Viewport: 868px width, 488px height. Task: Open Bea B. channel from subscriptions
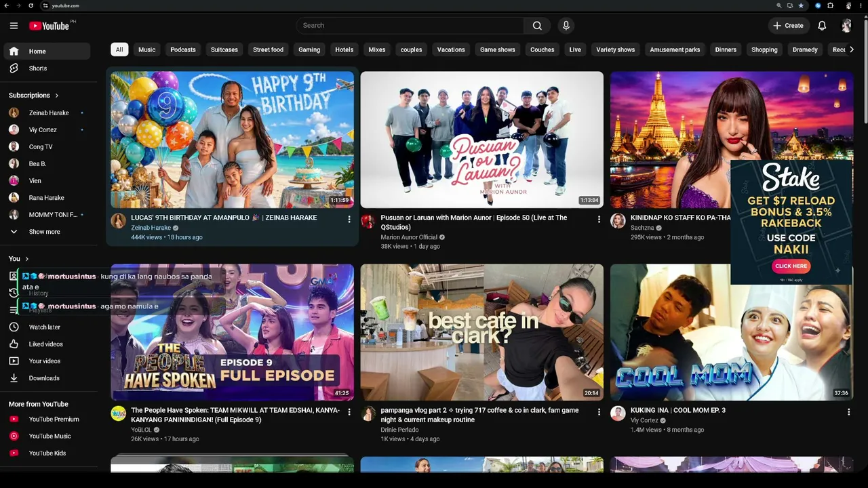coord(47,164)
